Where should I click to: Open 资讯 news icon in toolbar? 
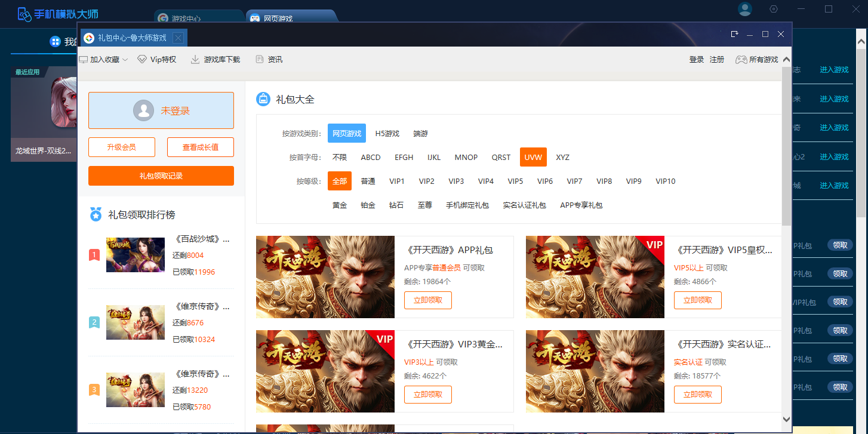tap(259, 60)
